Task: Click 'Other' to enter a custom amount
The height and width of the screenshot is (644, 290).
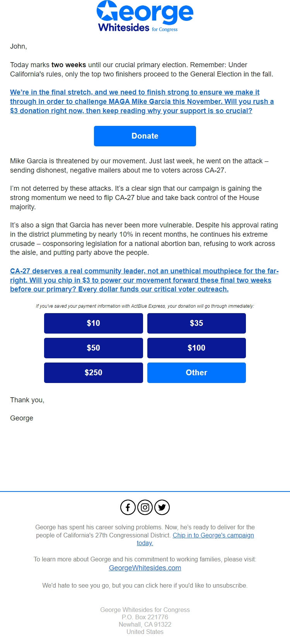Action: tap(196, 373)
